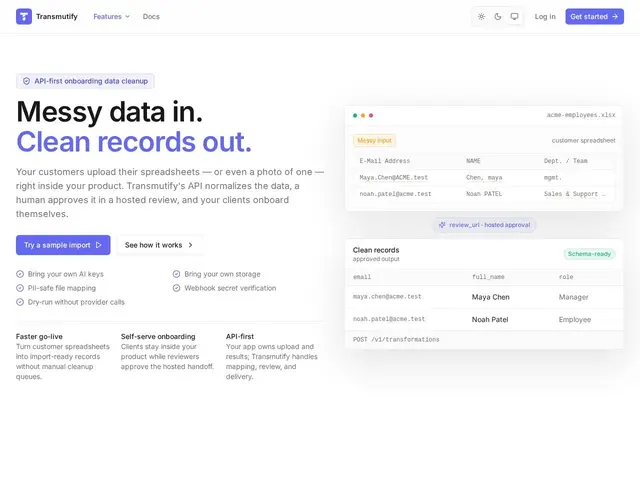The width and height of the screenshot is (640, 480).
Task: Click the Dept. / Team column header
Action: coord(566,161)
